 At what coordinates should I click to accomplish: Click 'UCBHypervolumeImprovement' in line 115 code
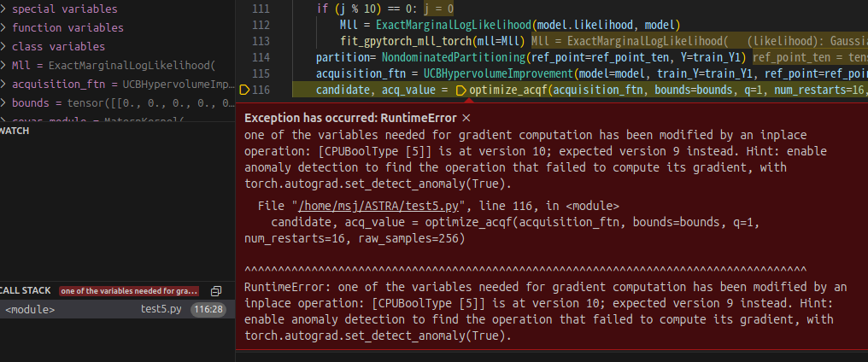tap(499, 73)
